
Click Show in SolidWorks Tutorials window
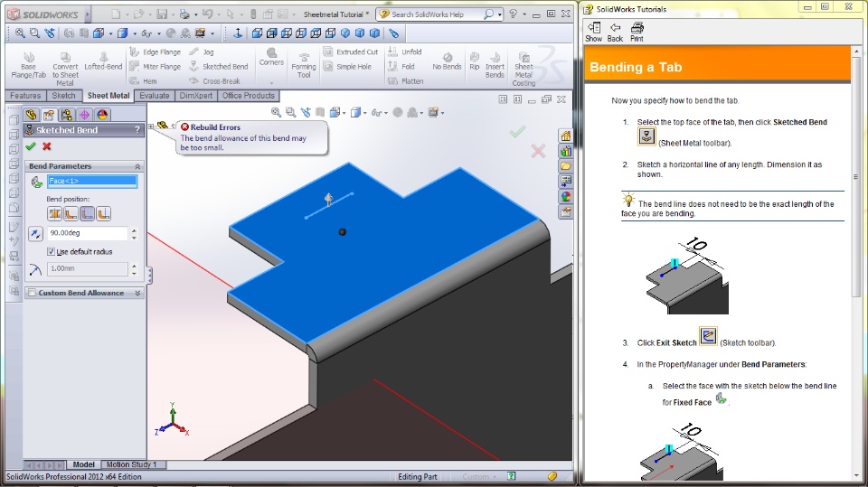593,33
